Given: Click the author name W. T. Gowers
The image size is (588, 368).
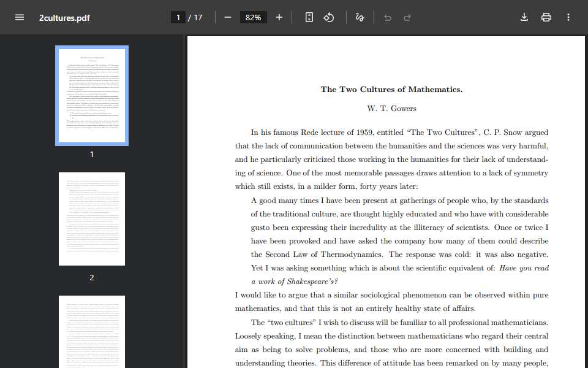Looking at the screenshot, I should [x=391, y=109].
